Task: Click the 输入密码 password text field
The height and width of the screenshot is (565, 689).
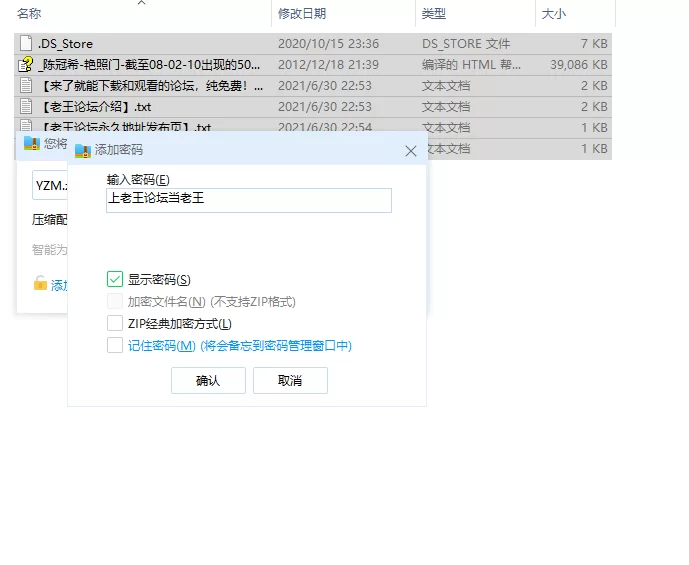Action: point(248,200)
